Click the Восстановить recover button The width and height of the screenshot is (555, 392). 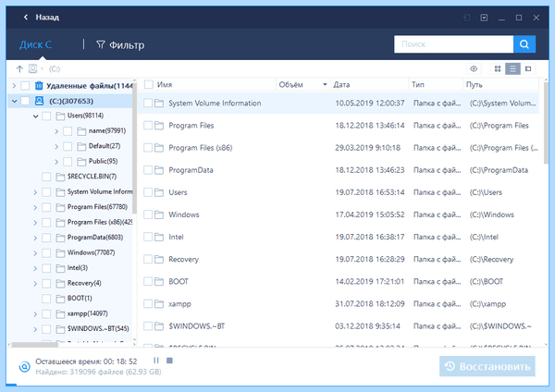point(487,366)
